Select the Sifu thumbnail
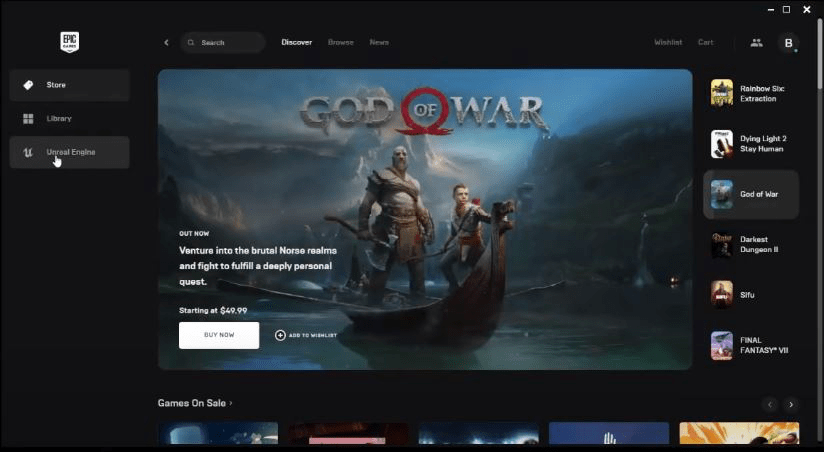The image size is (824, 452). click(x=722, y=295)
